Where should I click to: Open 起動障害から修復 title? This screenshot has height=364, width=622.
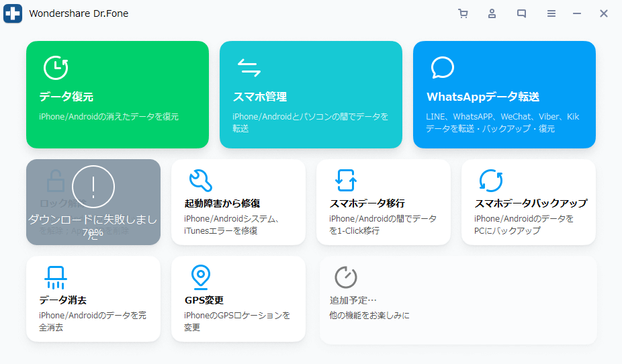coord(222,203)
